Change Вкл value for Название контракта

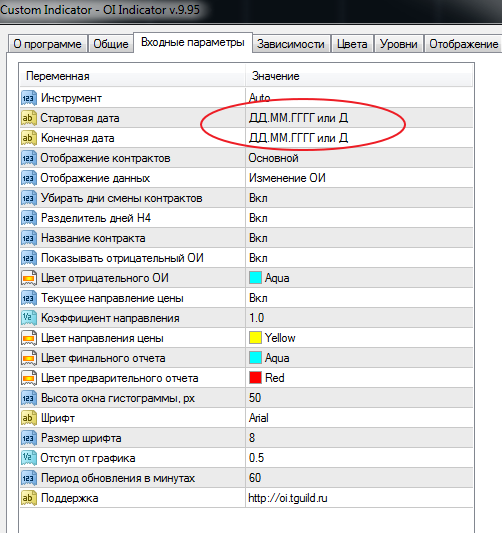point(359,238)
